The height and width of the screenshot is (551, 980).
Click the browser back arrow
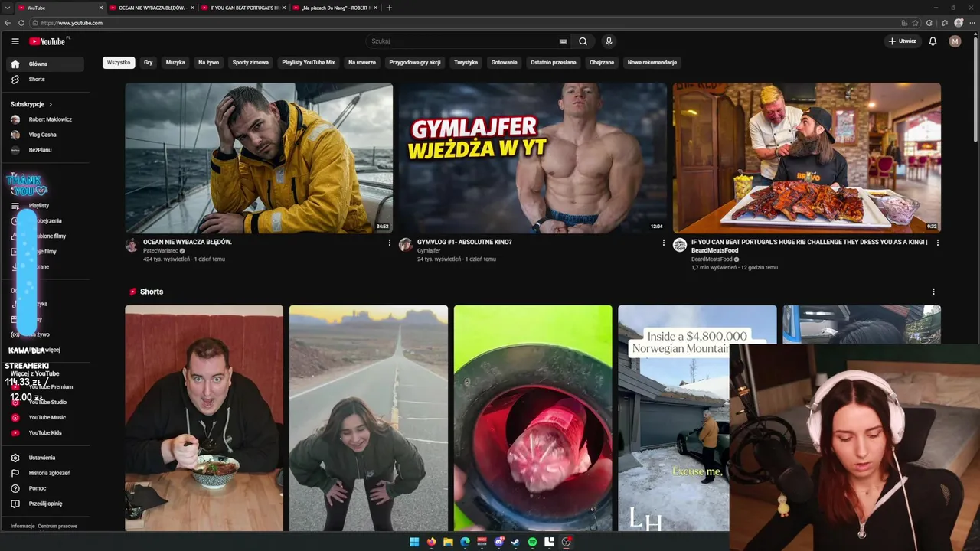[x=9, y=23]
